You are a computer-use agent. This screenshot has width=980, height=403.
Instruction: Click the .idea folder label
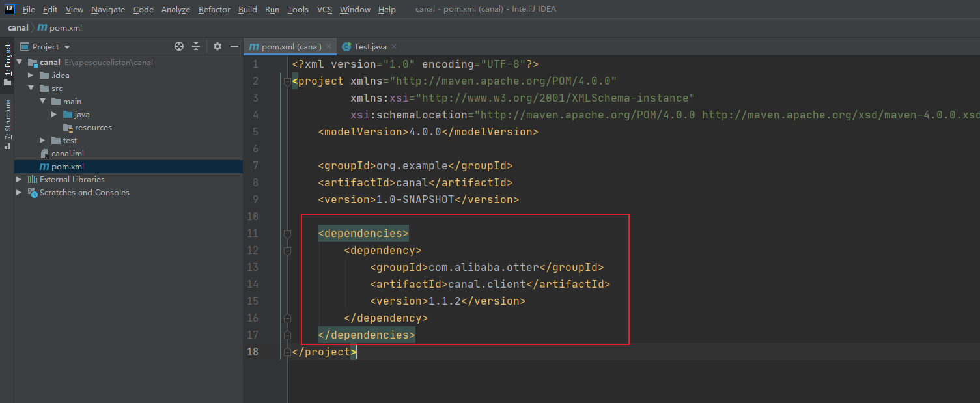pyautogui.click(x=61, y=76)
